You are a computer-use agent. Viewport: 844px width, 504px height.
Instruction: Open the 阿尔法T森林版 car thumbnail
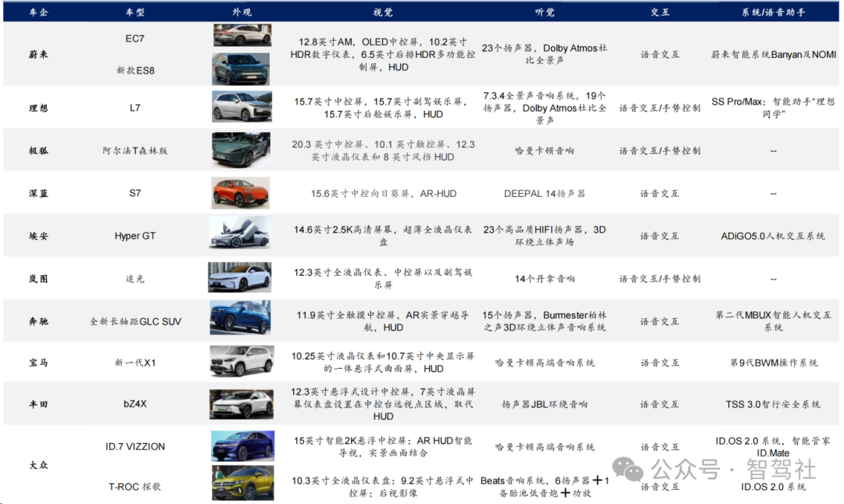point(241,150)
